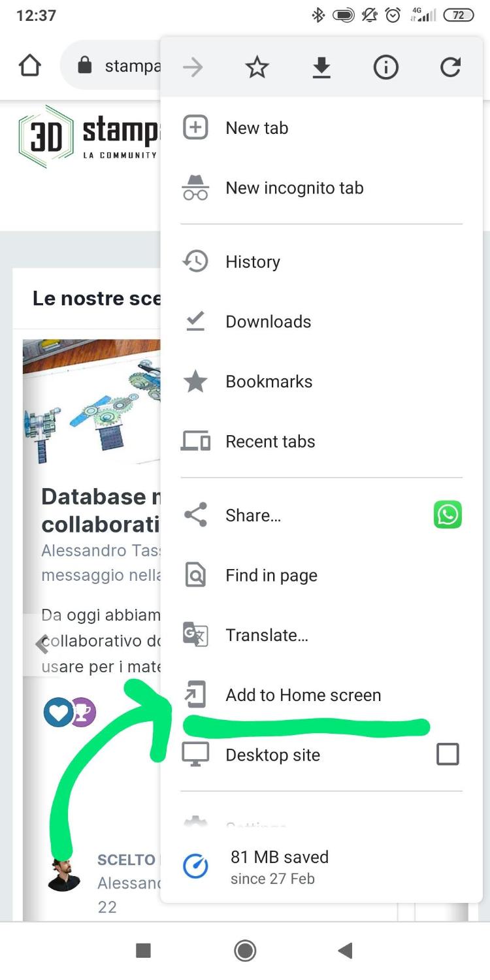The width and height of the screenshot is (490, 980).
Task: Enable the Desktop site checkbox
Action: (448, 755)
